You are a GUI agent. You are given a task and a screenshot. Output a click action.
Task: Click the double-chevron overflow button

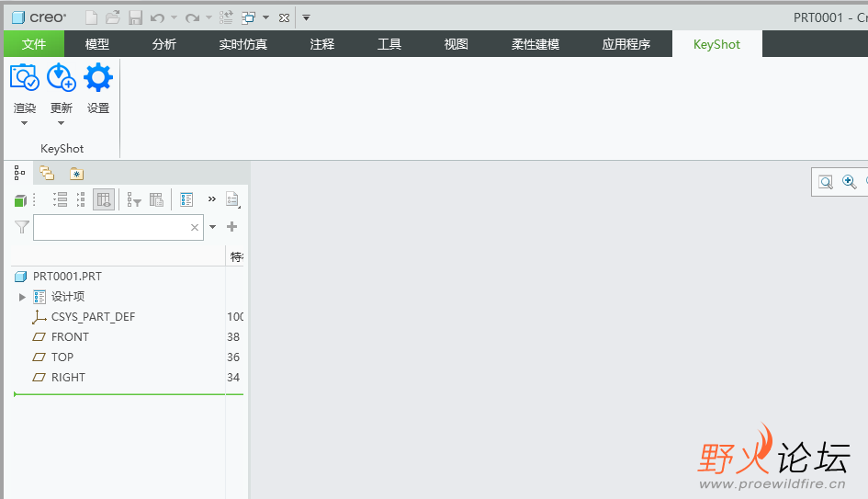(212, 198)
